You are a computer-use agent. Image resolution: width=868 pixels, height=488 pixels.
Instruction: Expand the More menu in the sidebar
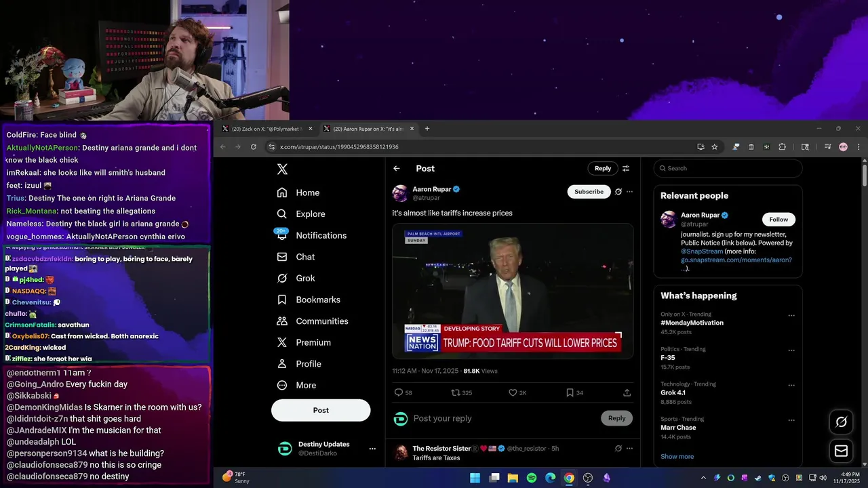click(296, 385)
